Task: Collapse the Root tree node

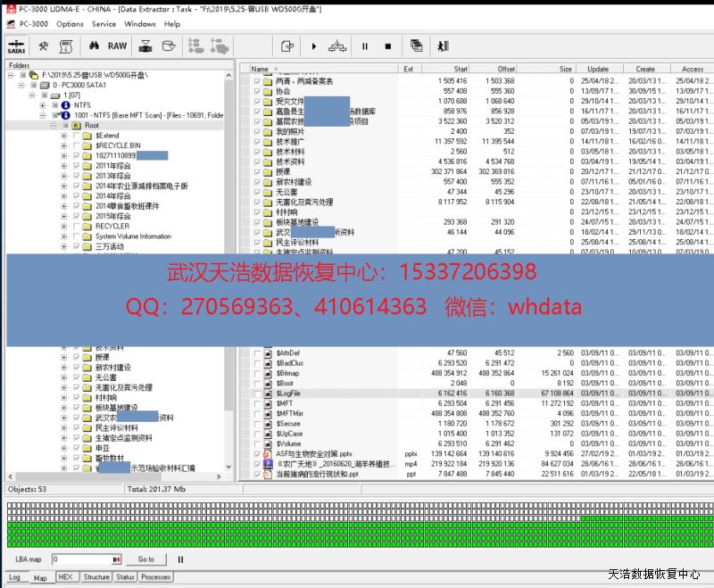Action: 53,126
